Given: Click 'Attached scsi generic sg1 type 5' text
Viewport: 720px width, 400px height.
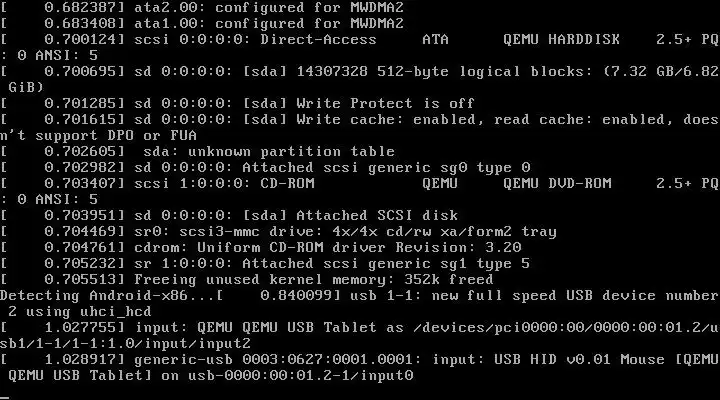Looking at the screenshot, I should point(386,264).
